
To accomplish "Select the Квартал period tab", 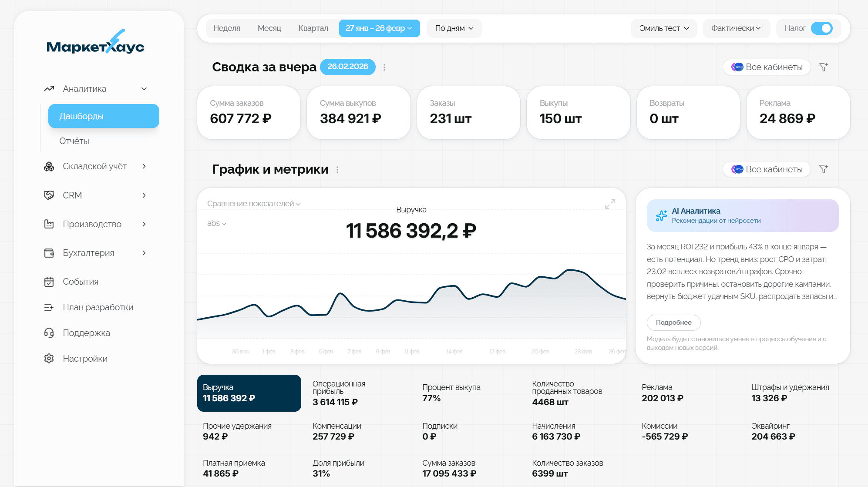I will coord(313,28).
